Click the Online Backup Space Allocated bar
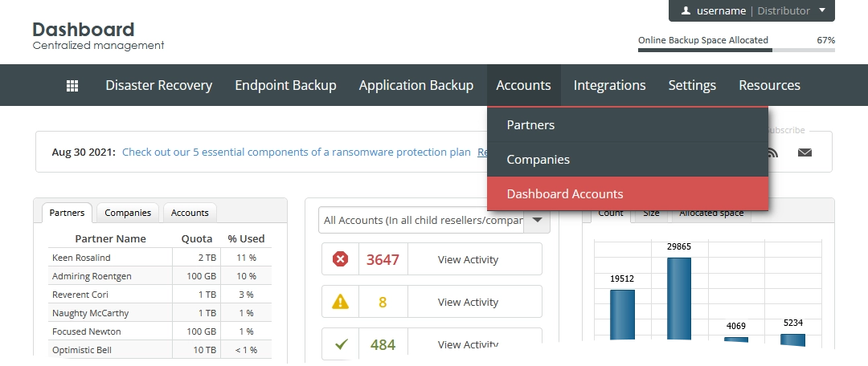The width and height of the screenshot is (868, 366). (736, 50)
